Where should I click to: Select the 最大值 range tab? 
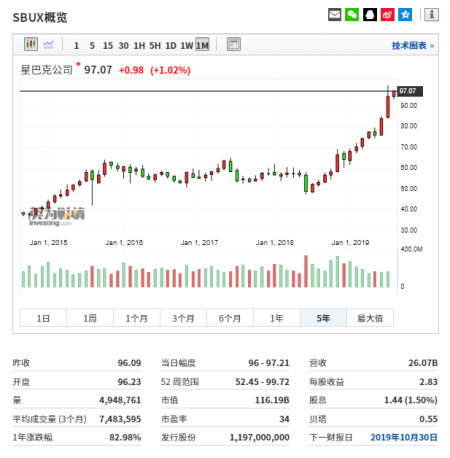point(370,318)
